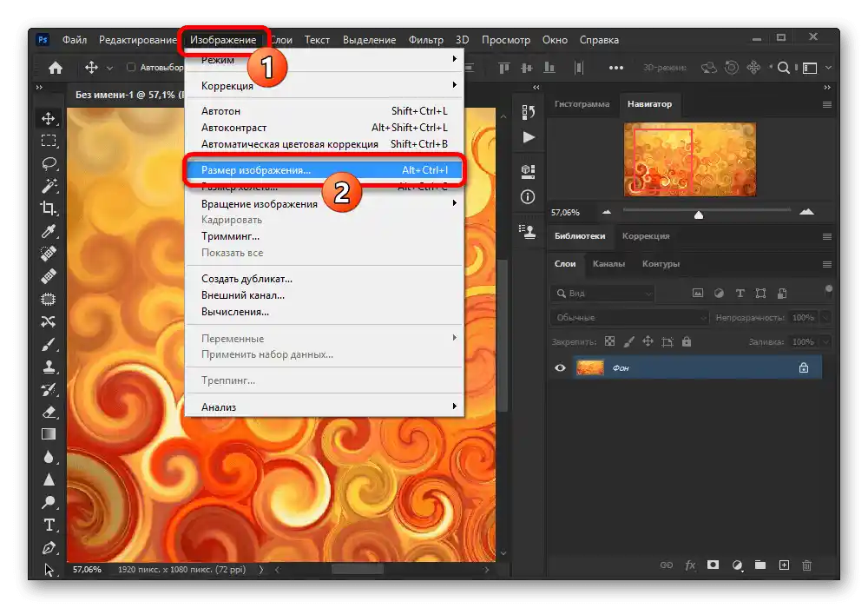Toggle lock position icon

648,341
